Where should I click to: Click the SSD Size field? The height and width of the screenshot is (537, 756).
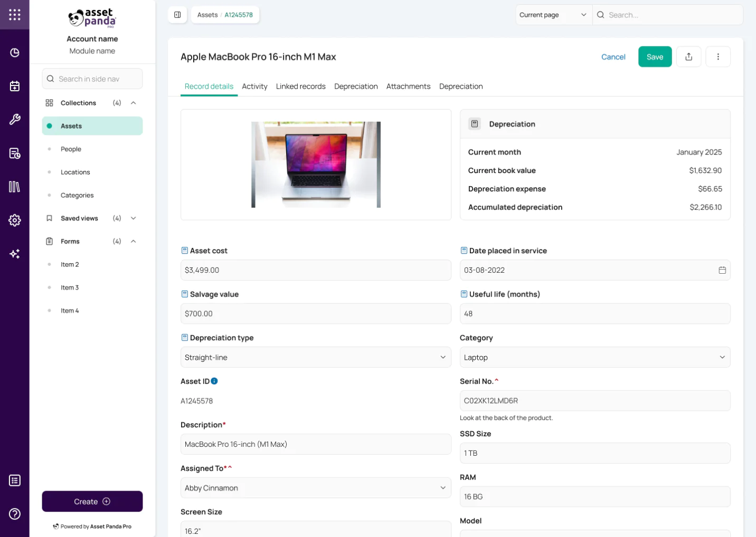pos(595,453)
